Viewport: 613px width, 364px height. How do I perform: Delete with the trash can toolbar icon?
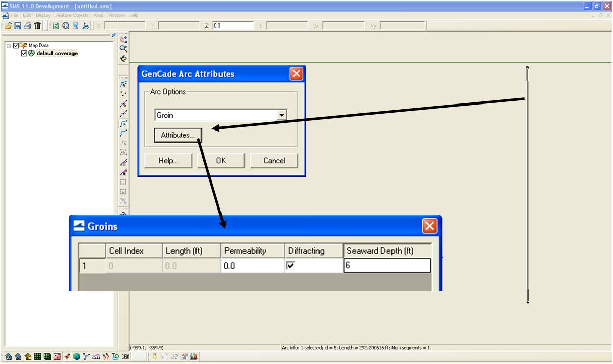coord(37,25)
